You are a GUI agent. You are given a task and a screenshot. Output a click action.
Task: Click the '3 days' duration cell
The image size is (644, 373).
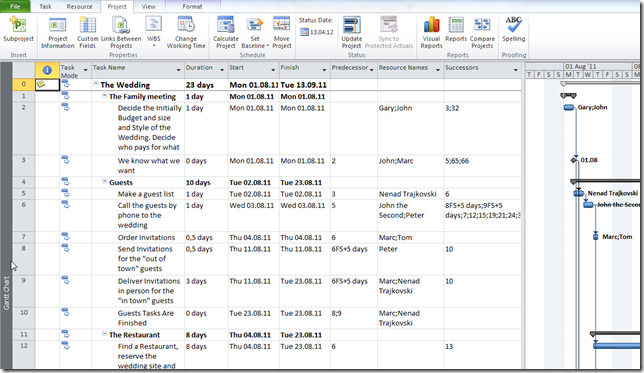click(x=196, y=281)
